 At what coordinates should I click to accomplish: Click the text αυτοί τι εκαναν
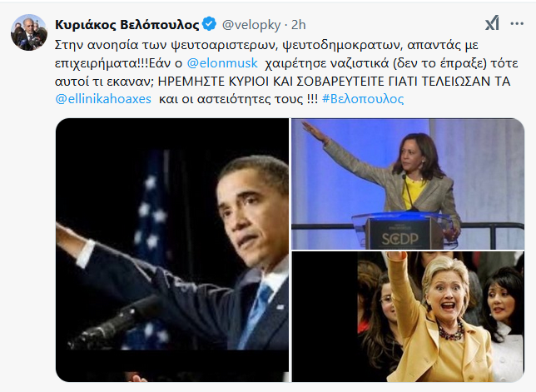coord(105,82)
